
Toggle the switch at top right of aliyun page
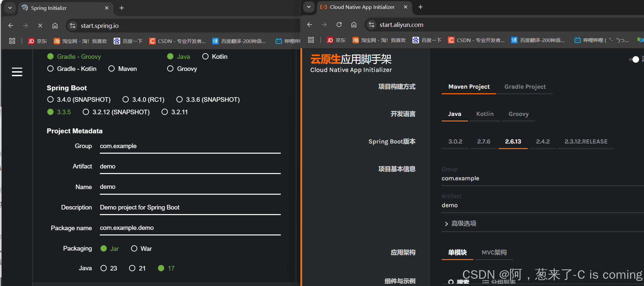pyautogui.click(x=634, y=59)
